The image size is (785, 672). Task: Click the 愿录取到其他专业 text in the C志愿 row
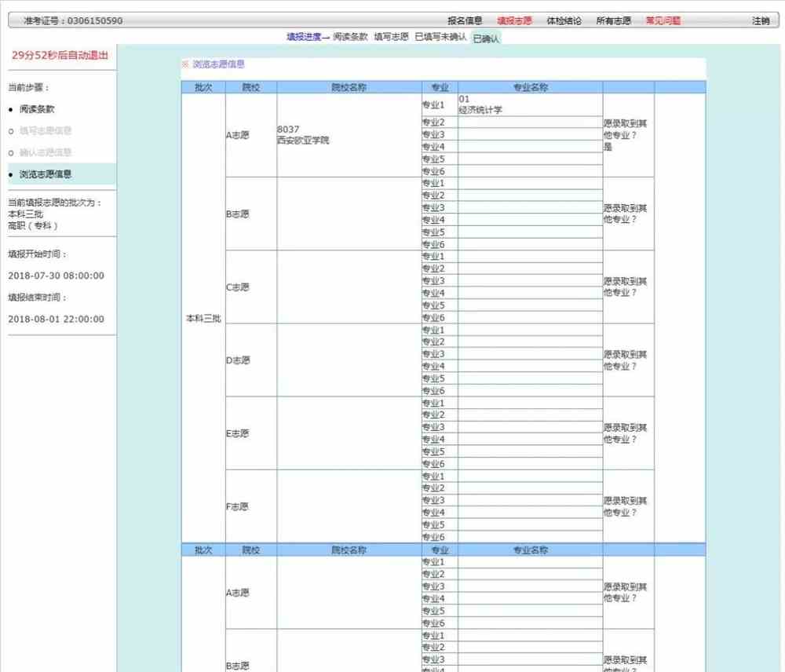coord(625,287)
